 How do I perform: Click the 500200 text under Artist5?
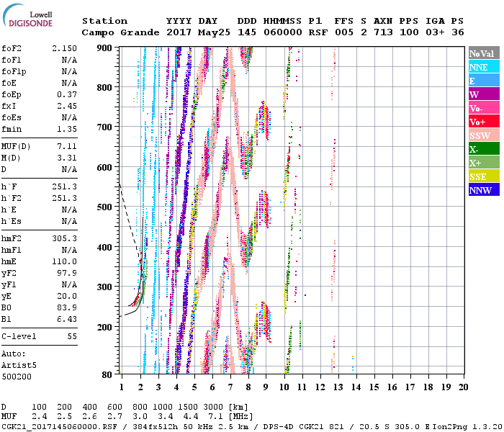click(17, 377)
